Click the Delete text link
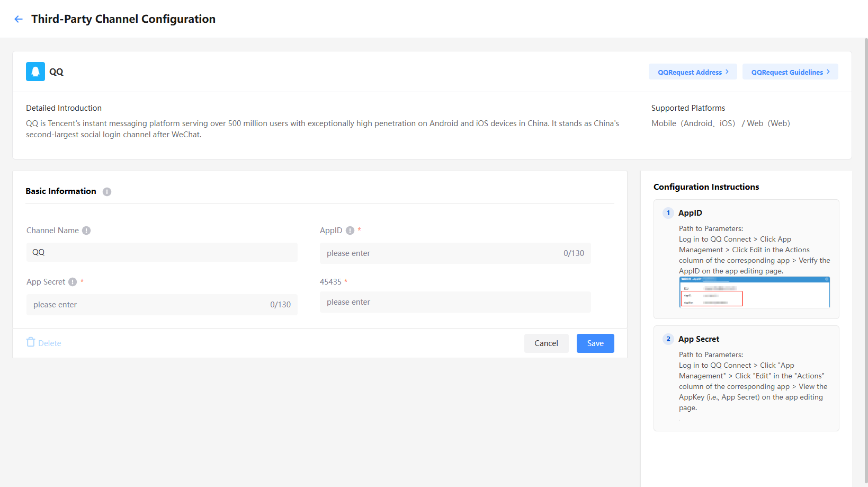The width and height of the screenshot is (868, 487). 50,343
